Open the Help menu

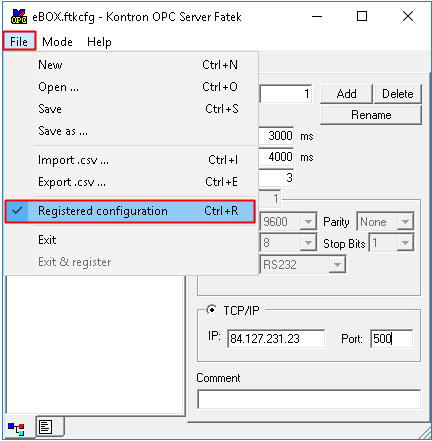[x=99, y=42]
